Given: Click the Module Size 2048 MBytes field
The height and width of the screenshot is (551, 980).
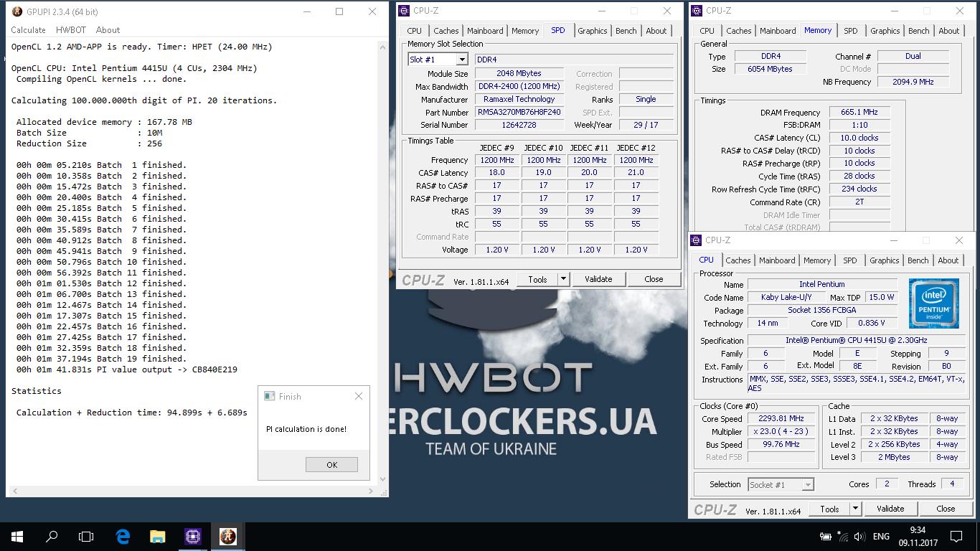Looking at the screenshot, I should 519,74.
